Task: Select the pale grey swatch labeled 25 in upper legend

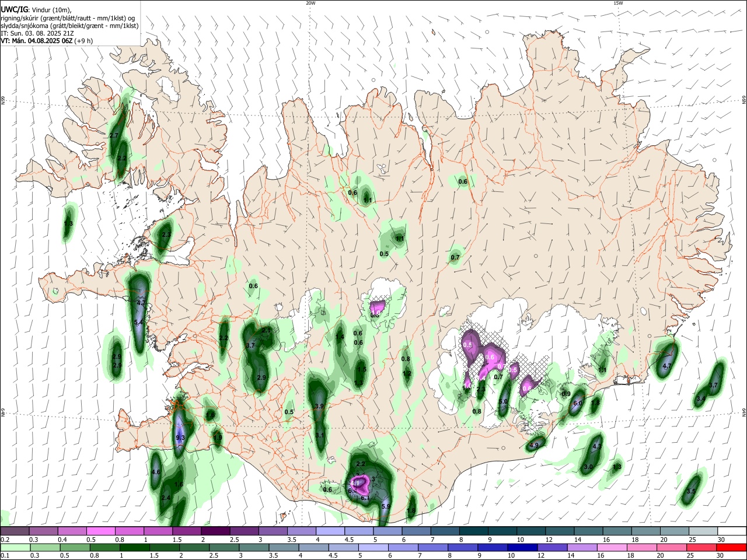Action: pos(703,531)
